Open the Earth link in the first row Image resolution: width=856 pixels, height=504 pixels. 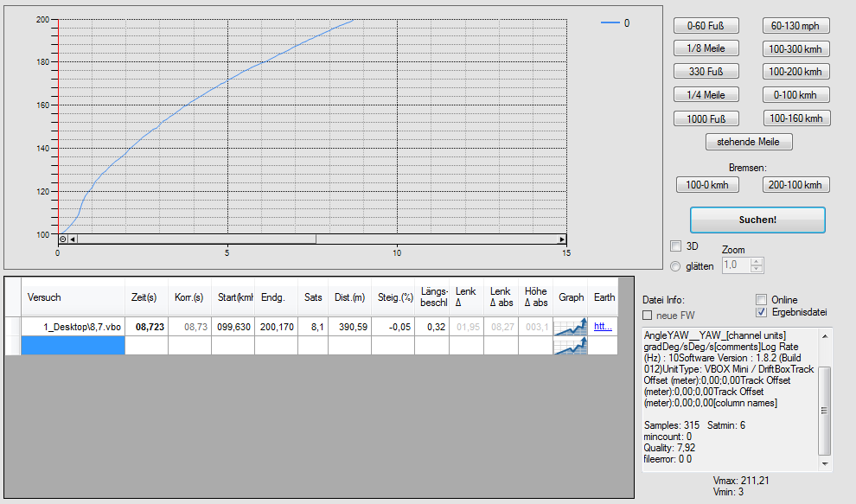coord(603,326)
